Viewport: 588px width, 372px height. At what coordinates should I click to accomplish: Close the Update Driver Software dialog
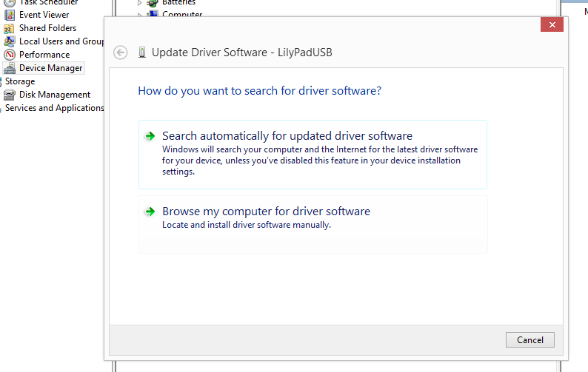point(552,24)
